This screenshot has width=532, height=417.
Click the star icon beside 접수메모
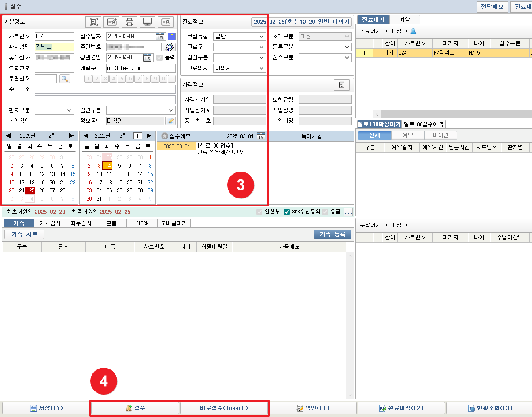point(165,136)
